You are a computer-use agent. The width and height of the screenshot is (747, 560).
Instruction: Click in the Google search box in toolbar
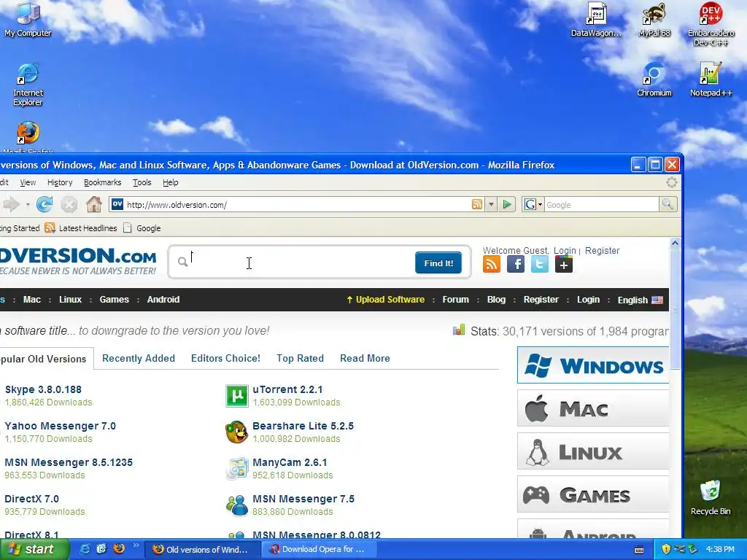pos(602,205)
